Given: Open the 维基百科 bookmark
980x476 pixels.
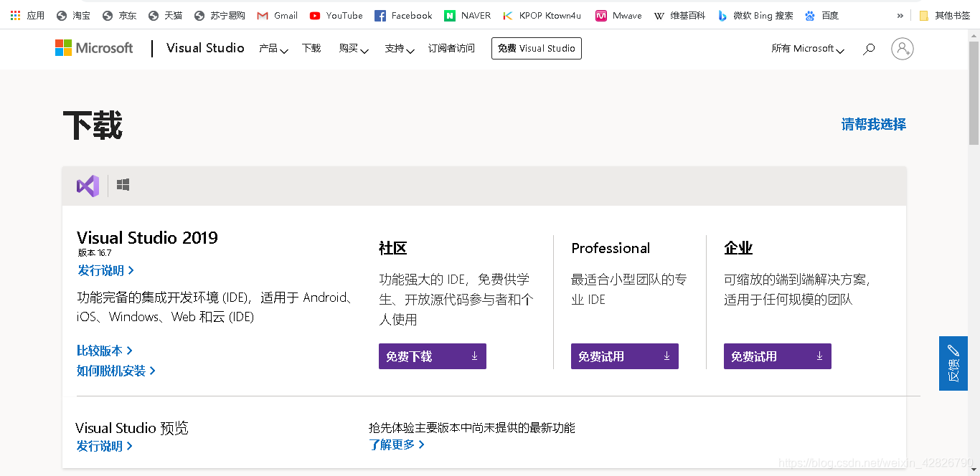Looking at the screenshot, I should (x=679, y=15).
